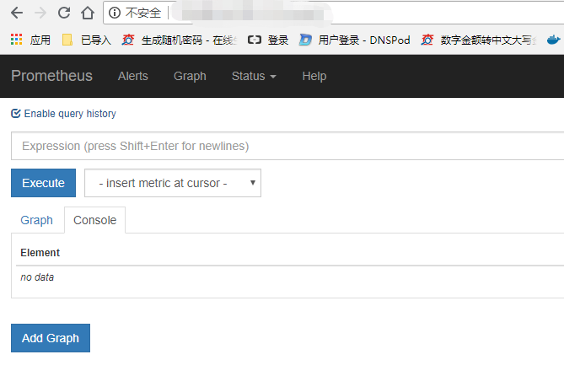Click the browser forward arrow
Screen dimensions: 564x392
click(x=40, y=13)
